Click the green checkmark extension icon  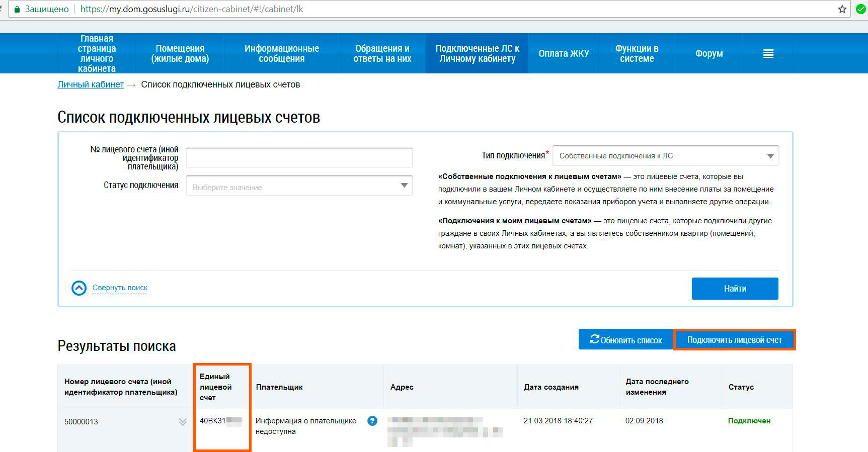pyautogui.click(x=861, y=9)
